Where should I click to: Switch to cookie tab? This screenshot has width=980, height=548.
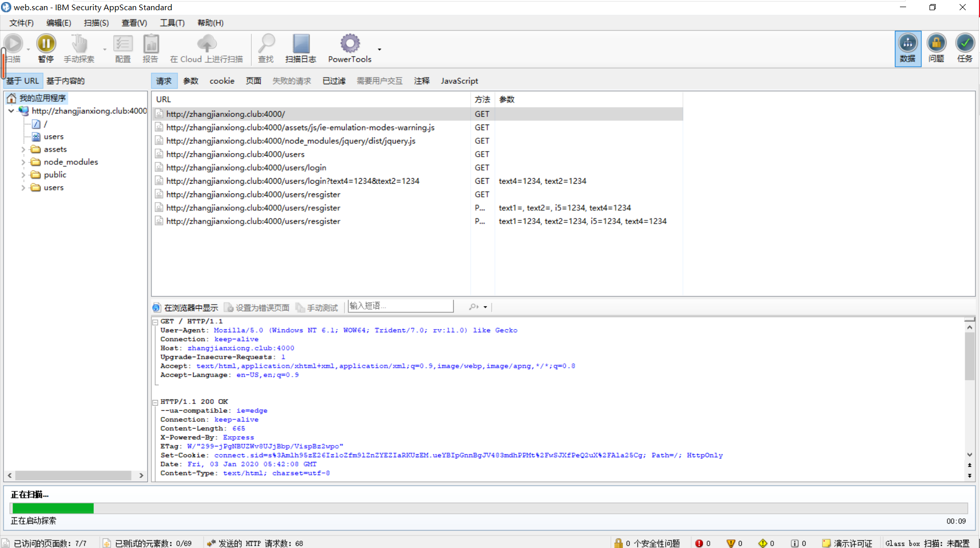(222, 81)
